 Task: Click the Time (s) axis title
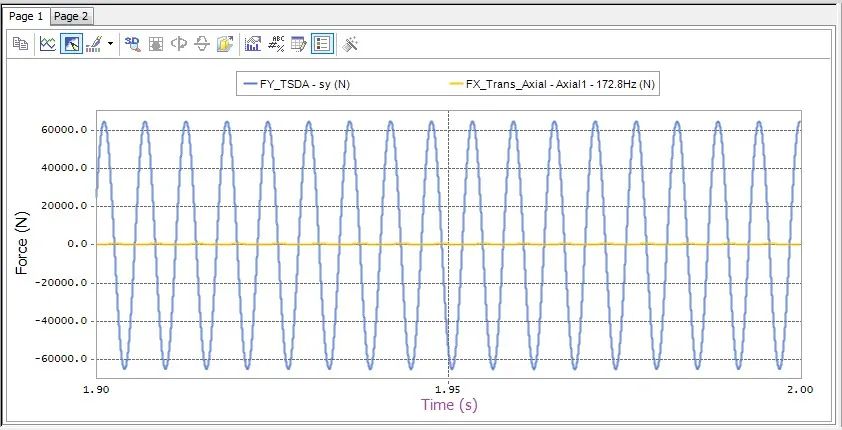[x=449, y=404]
